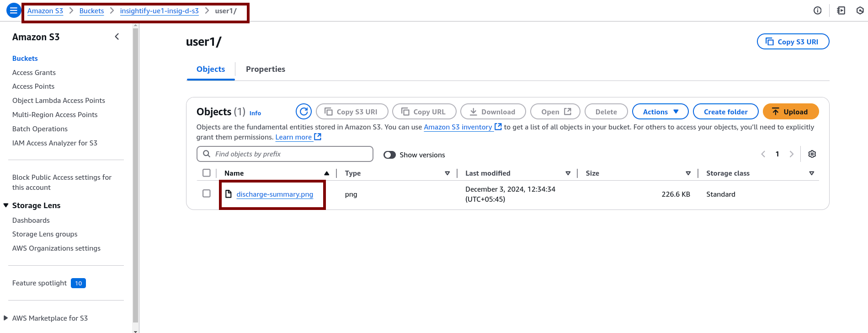The width and height of the screenshot is (868, 333).
Task: Open AWS Organizations settings
Action: tap(56, 248)
